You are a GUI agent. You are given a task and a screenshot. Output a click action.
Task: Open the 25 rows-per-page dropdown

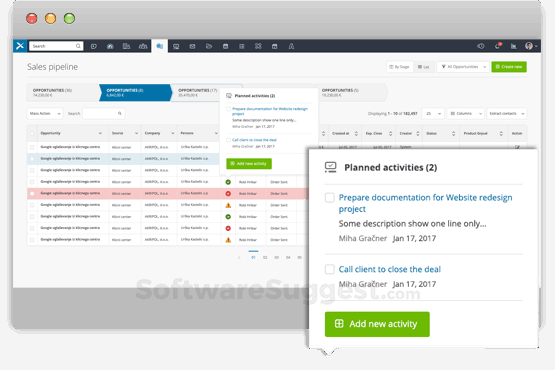tap(433, 114)
